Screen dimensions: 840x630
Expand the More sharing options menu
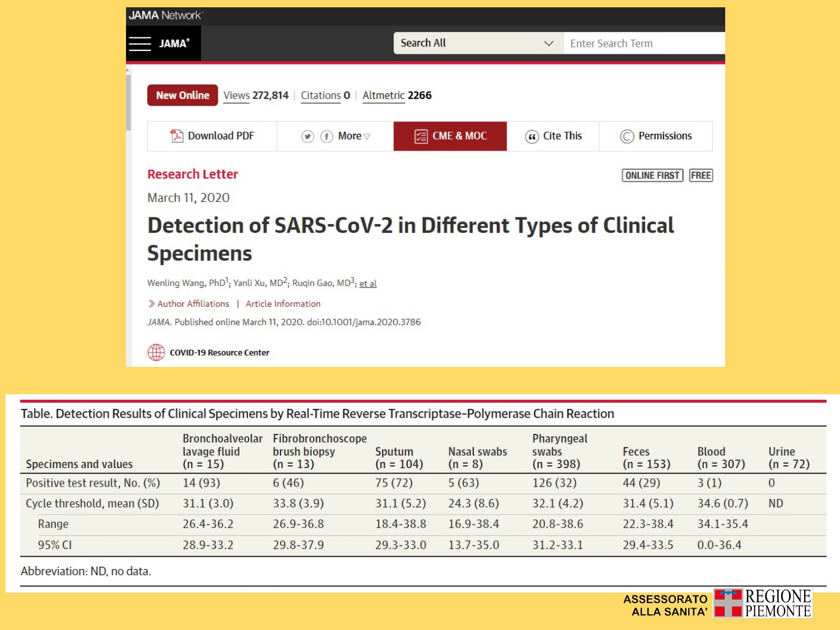click(x=354, y=136)
